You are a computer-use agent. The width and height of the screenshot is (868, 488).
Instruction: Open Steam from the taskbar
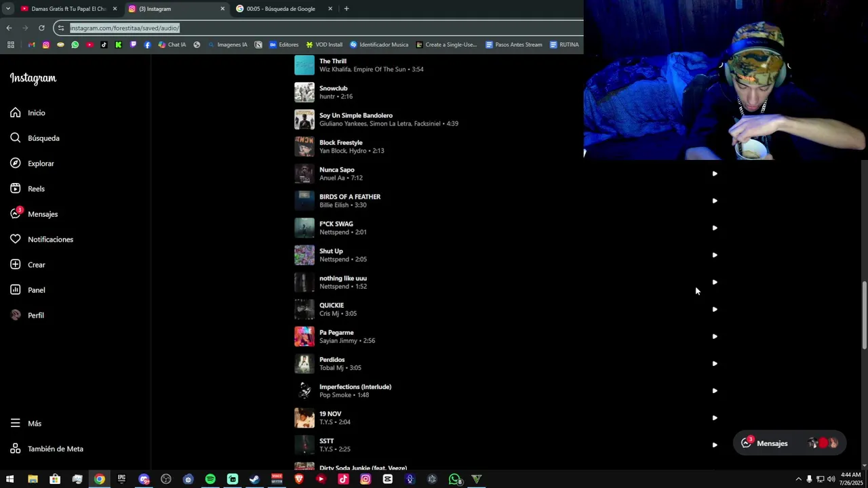point(254,479)
